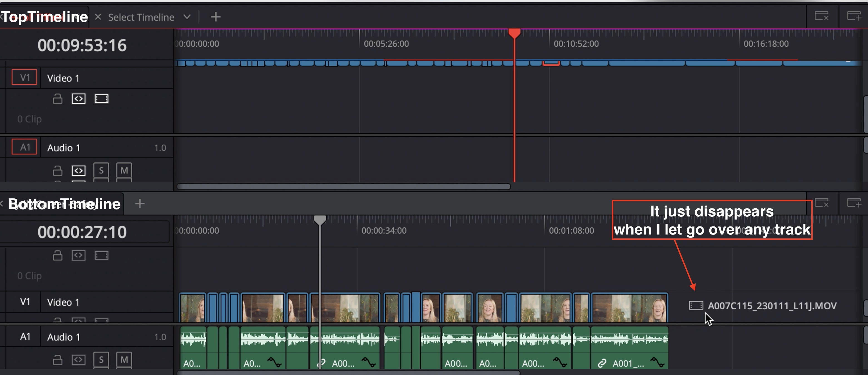
Task: Lock the Video 1 track in the top timeline
Action: (58, 99)
